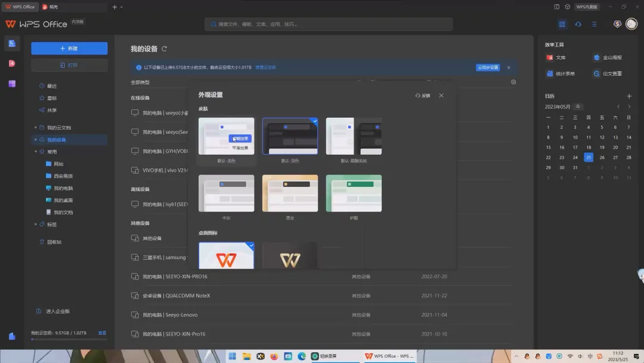The height and width of the screenshot is (363, 644).
Task: Expand 标签 tree node
Action: tap(36, 224)
